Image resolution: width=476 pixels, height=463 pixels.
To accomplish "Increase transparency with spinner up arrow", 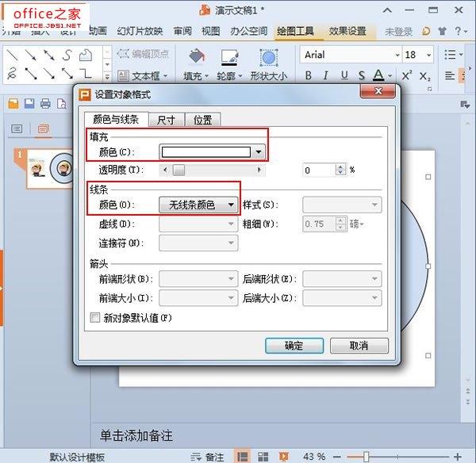I will pos(341,166).
